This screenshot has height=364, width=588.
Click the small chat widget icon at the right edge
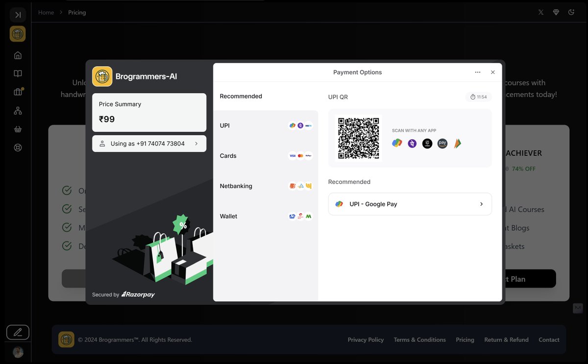[x=578, y=308]
